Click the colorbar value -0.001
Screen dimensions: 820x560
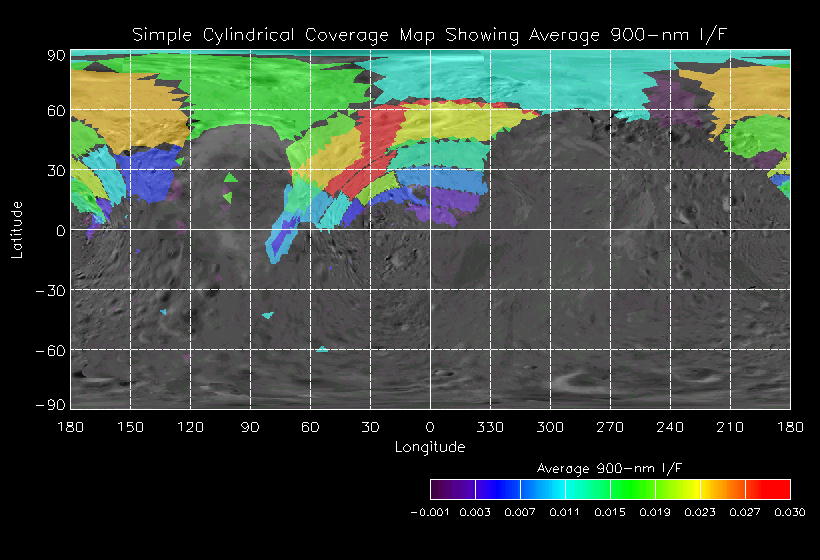[430, 512]
